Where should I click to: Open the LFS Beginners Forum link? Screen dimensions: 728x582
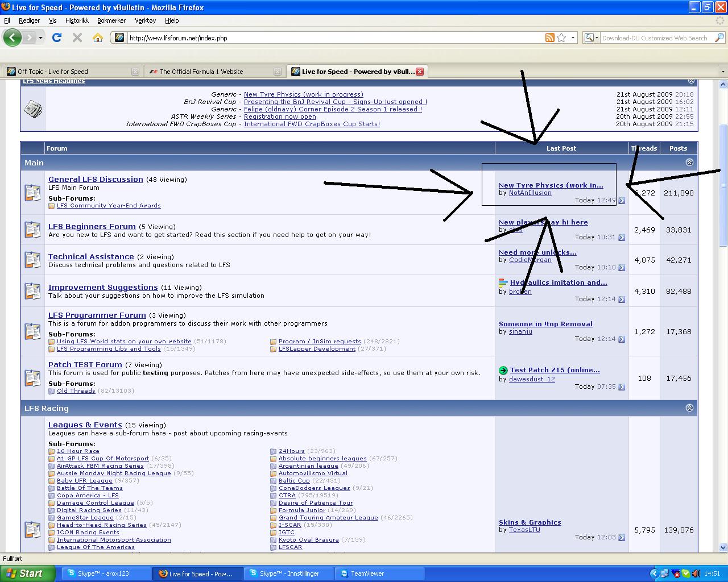pos(92,226)
